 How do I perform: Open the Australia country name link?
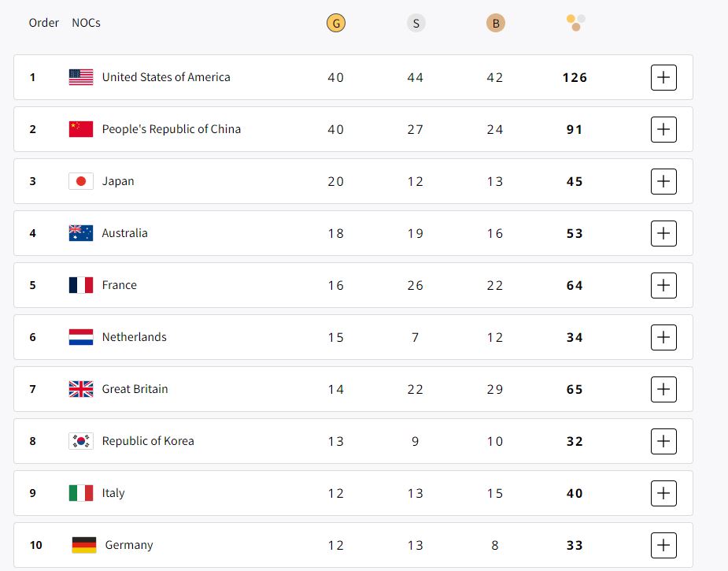pos(124,233)
